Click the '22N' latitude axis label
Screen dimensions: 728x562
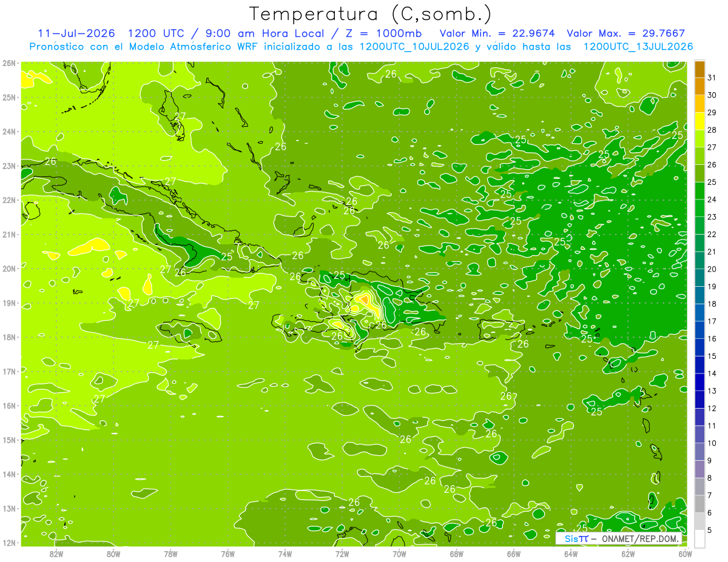point(8,200)
